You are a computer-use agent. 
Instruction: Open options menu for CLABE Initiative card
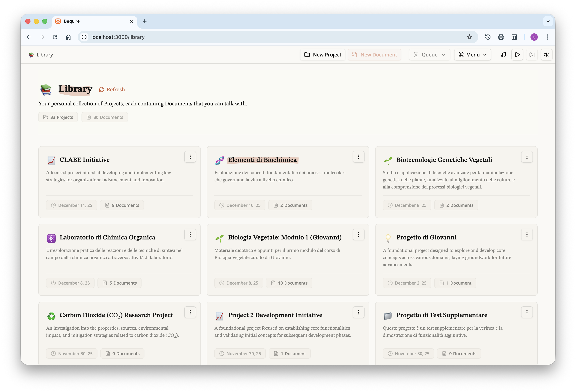pyautogui.click(x=190, y=157)
